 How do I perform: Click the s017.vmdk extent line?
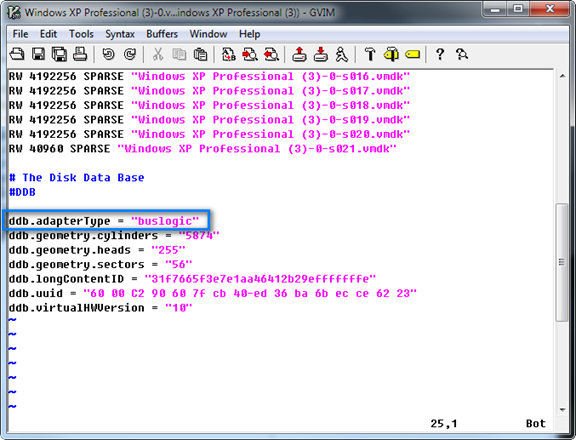point(209,91)
